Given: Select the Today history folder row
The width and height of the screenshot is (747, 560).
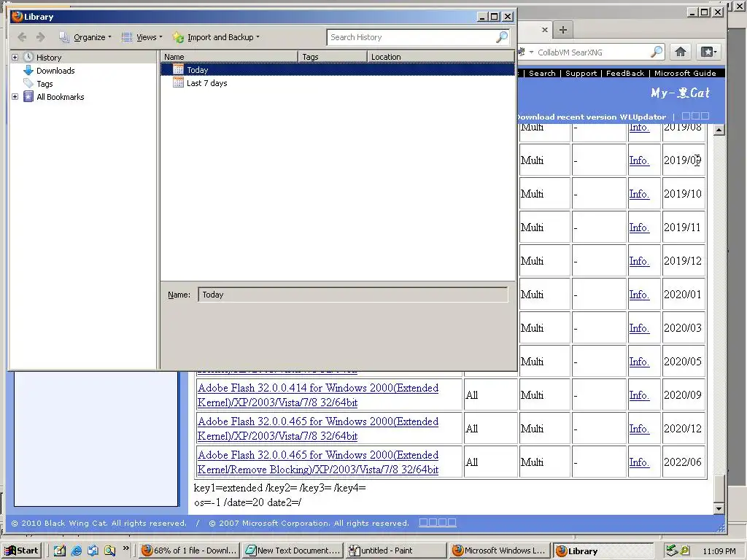Looking at the screenshot, I should pos(337,70).
